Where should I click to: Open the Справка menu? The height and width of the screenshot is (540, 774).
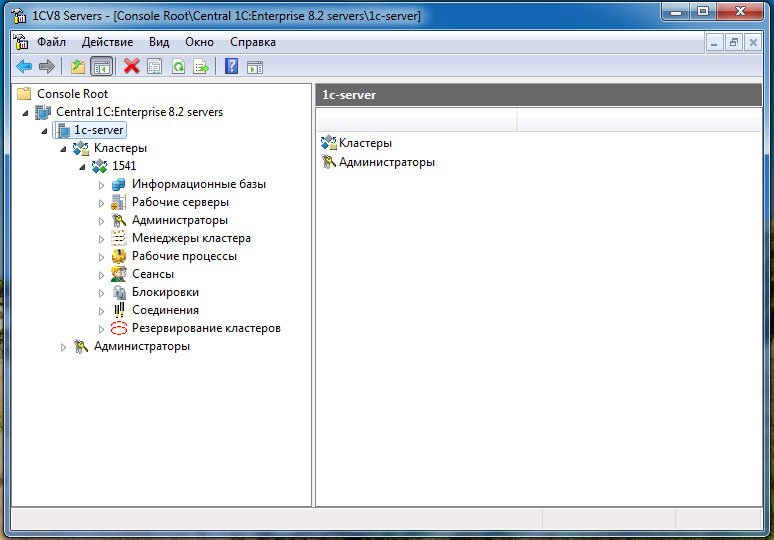coord(252,42)
